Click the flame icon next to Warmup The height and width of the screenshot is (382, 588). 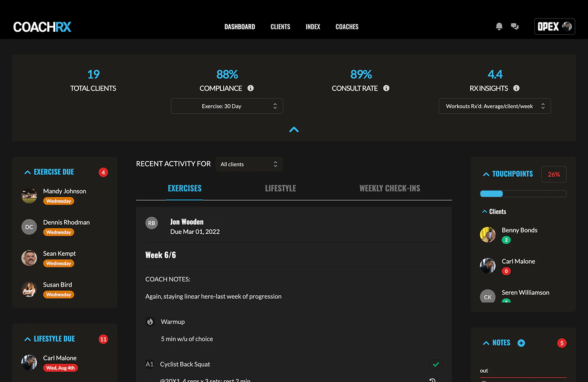point(150,322)
